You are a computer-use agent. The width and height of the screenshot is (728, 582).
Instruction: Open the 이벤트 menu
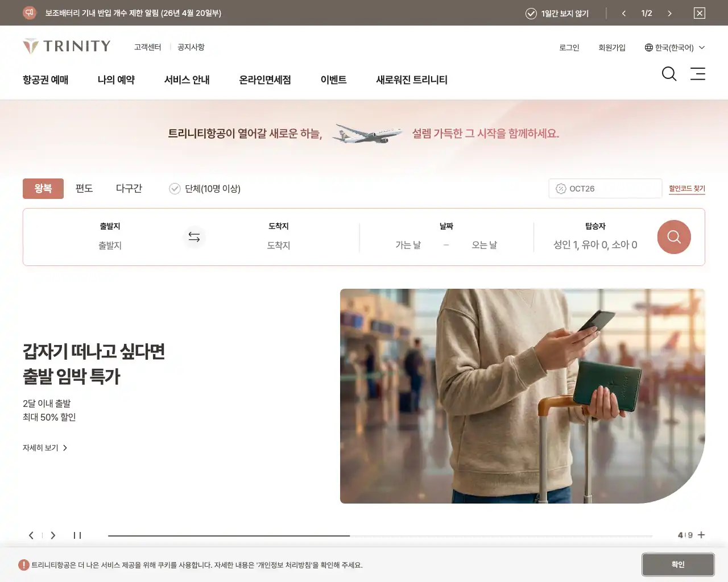coord(333,80)
